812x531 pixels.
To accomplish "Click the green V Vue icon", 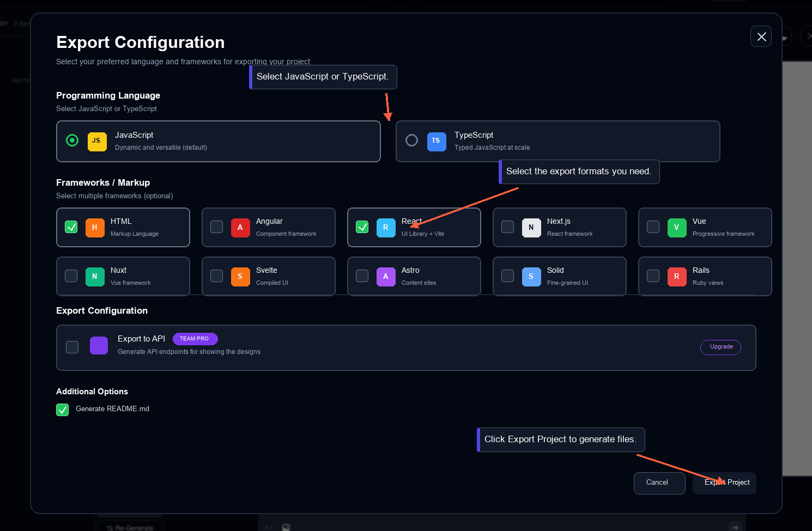I will pos(677,228).
